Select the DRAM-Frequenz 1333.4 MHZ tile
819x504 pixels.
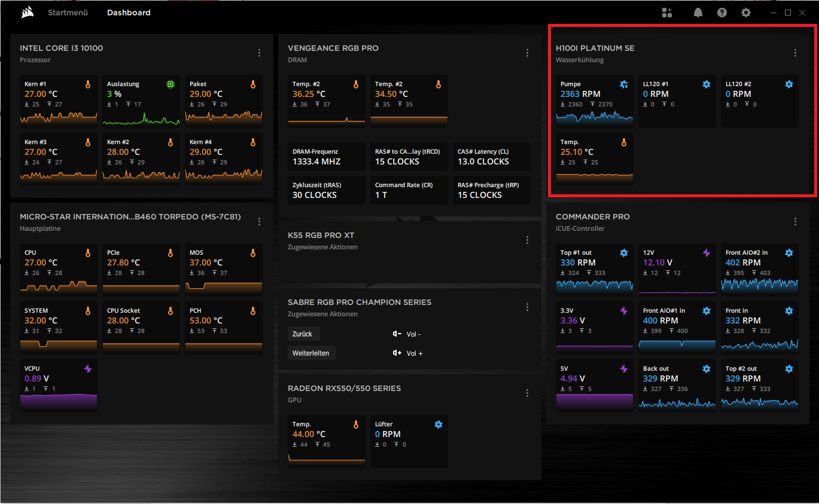point(327,157)
